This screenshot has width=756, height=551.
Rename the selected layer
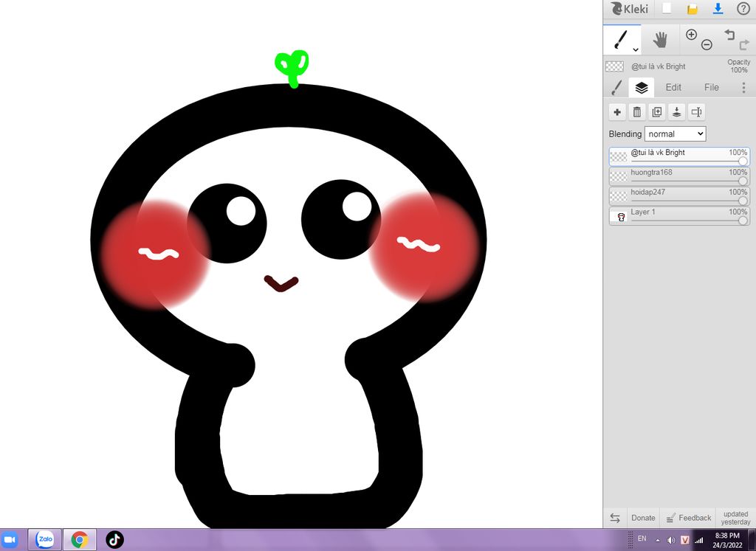(x=696, y=112)
